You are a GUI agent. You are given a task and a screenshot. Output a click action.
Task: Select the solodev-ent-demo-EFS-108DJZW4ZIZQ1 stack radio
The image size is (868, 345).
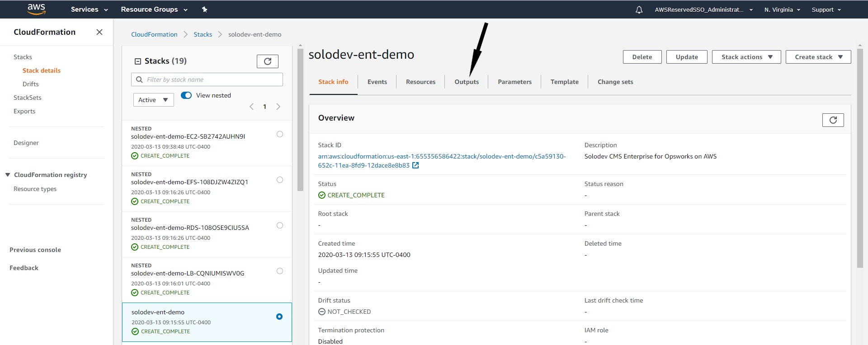[280, 180]
